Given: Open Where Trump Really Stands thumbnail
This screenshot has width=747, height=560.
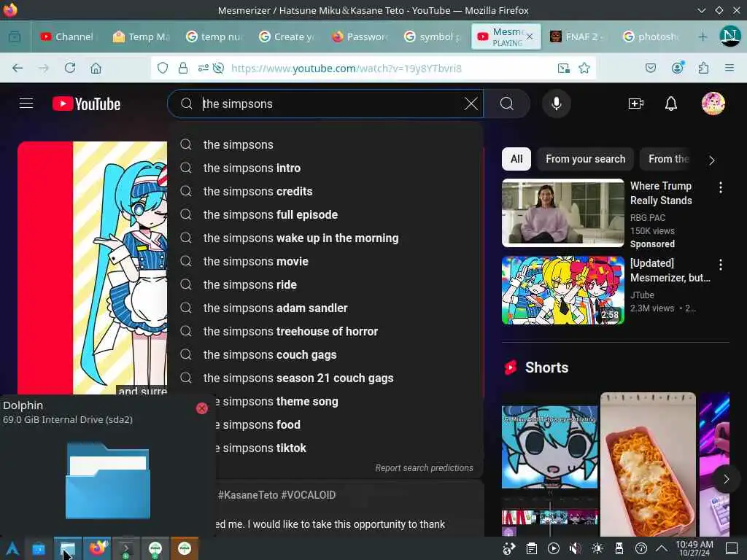Looking at the screenshot, I should point(562,213).
